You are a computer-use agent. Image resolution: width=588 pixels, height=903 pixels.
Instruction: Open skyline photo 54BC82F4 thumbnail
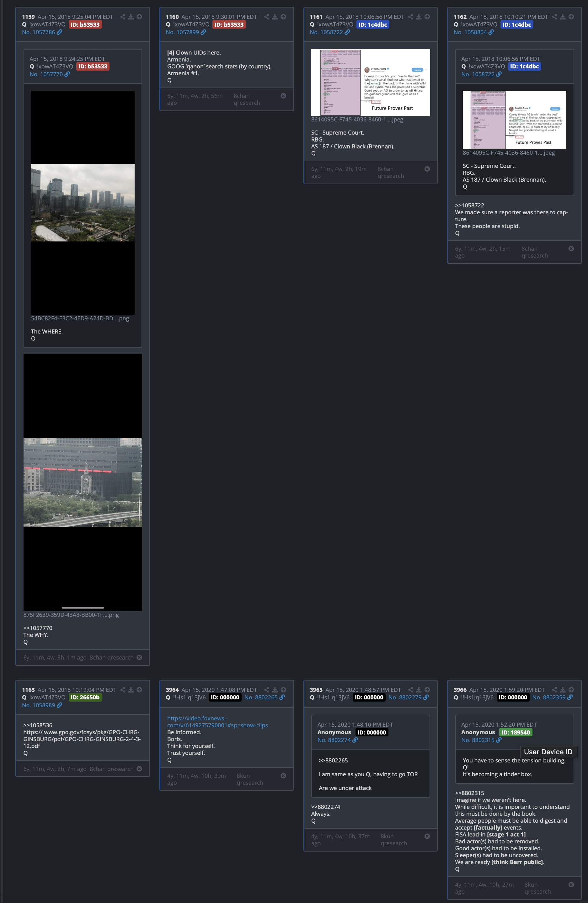coord(83,202)
